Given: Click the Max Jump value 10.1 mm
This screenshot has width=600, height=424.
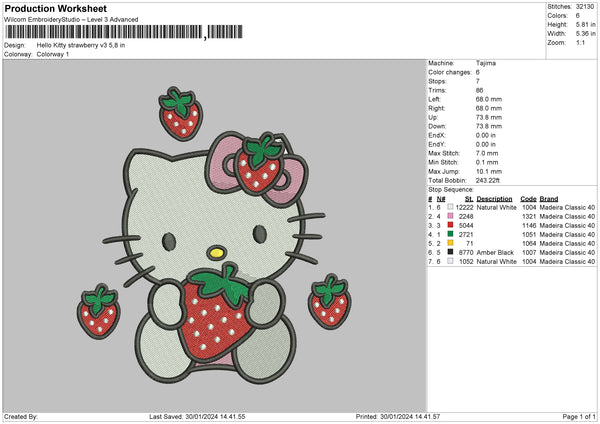Looking at the screenshot, I should point(489,172).
